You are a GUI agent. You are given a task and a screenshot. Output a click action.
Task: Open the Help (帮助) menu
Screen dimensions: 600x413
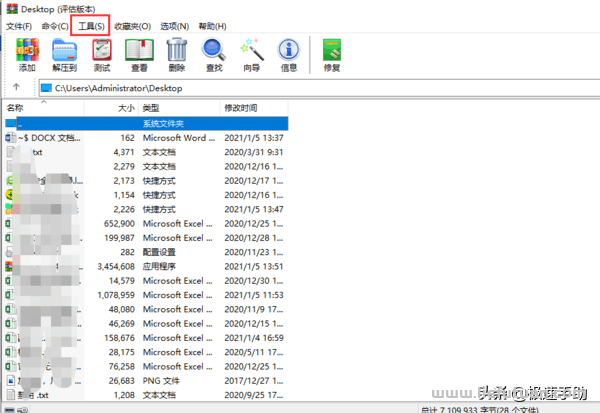(212, 26)
